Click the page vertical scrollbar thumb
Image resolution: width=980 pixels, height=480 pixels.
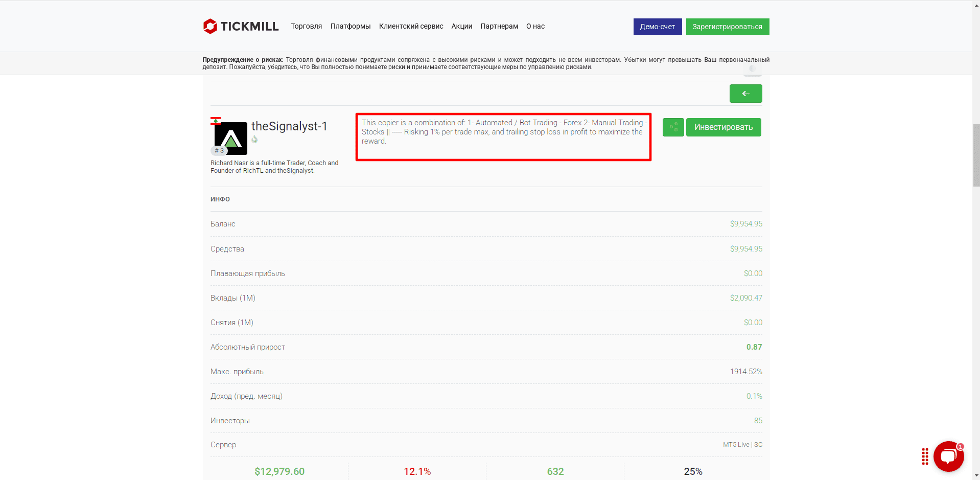coord(976,155)
